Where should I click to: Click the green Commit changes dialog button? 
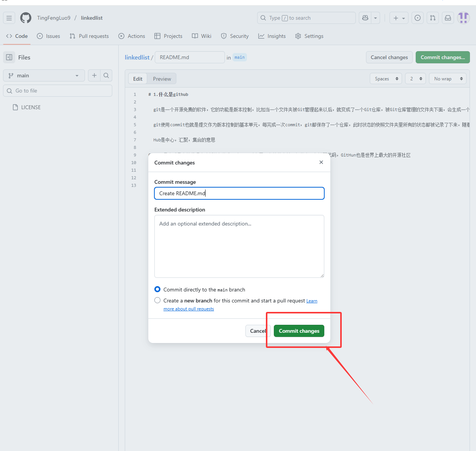tap(299, 331)
